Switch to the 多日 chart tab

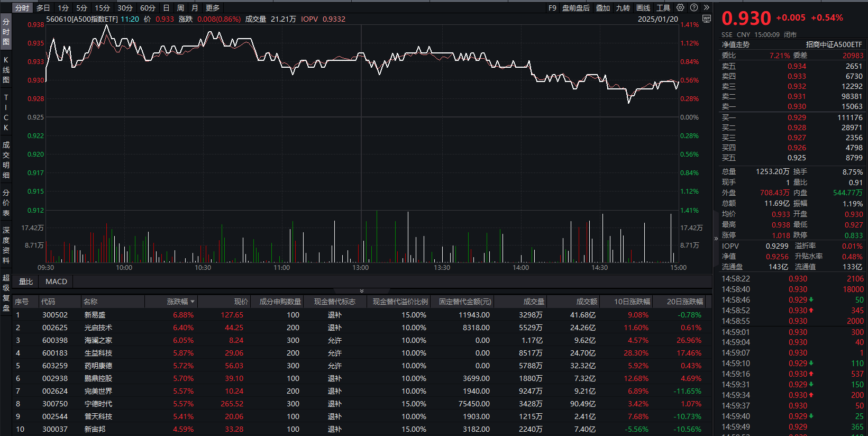[x=43, y=8]
